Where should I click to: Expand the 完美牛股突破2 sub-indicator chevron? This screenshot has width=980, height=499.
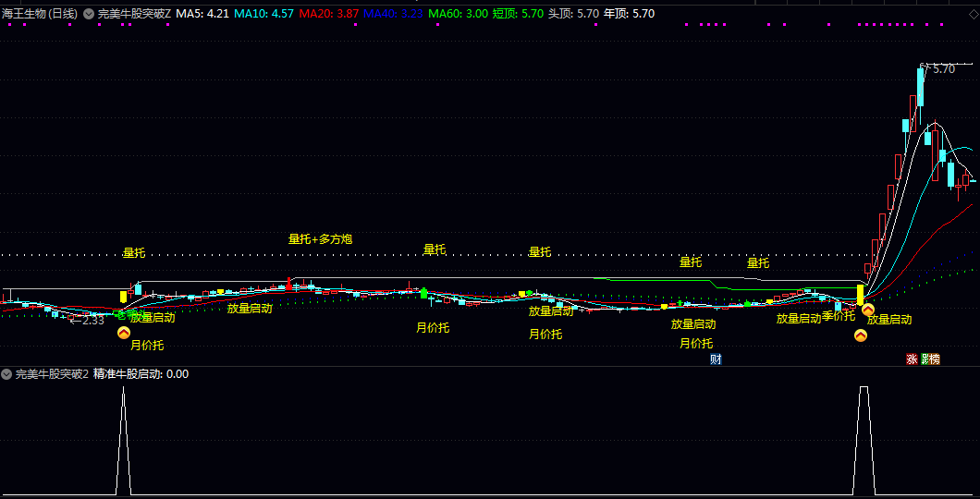(6, 374)
